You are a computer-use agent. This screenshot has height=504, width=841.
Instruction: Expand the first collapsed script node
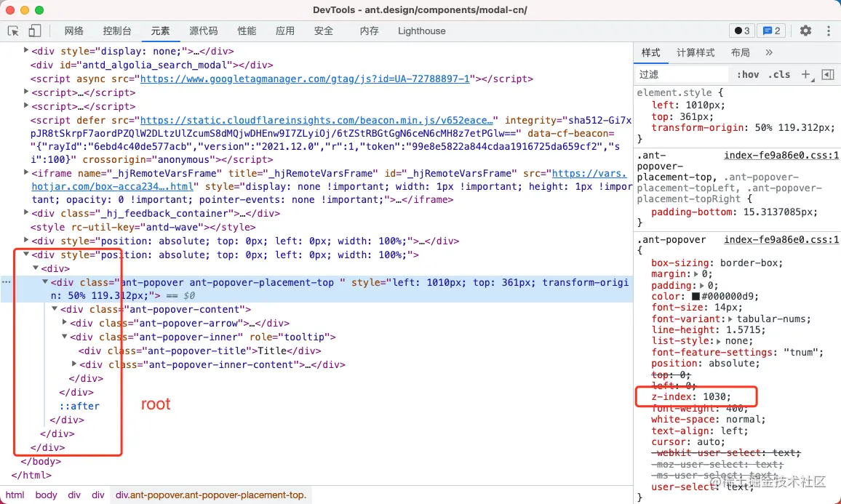[25, 91]
